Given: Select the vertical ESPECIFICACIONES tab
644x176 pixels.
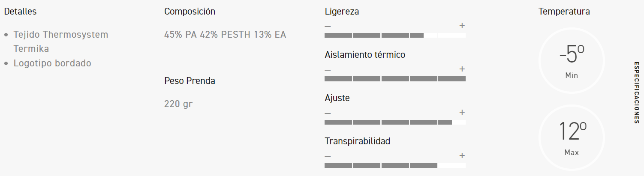Looking at the screenshot, I should click(x=637, y=92).
